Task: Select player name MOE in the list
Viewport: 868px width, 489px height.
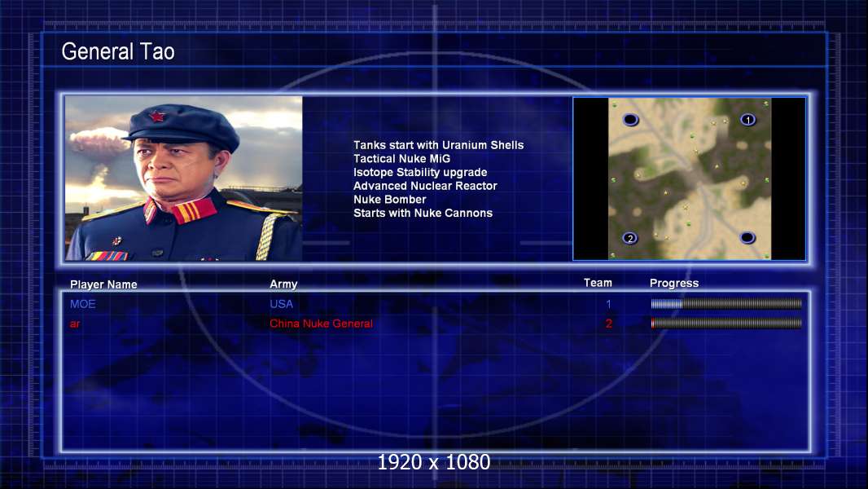Action: [82, 304]
